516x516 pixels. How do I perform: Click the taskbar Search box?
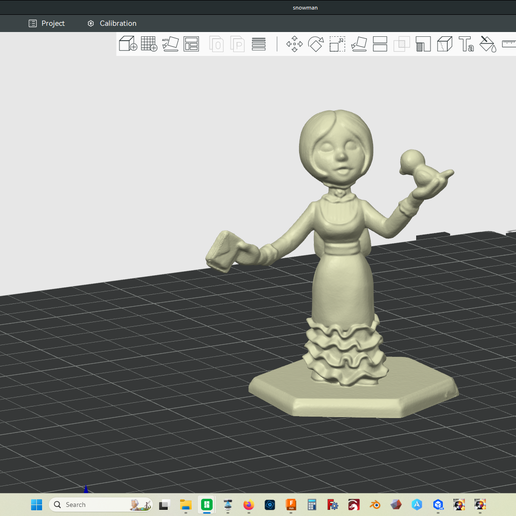101,505
